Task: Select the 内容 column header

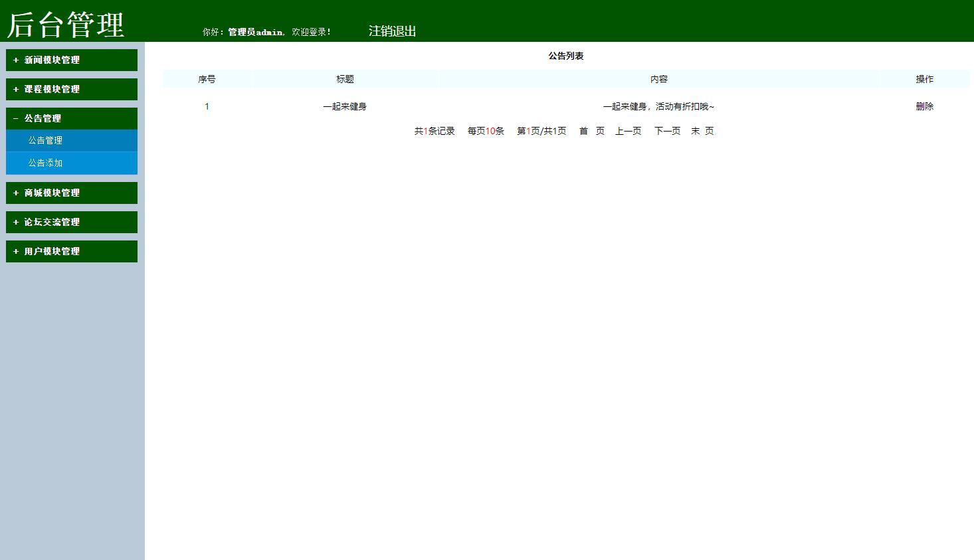Action: [658, 78]
